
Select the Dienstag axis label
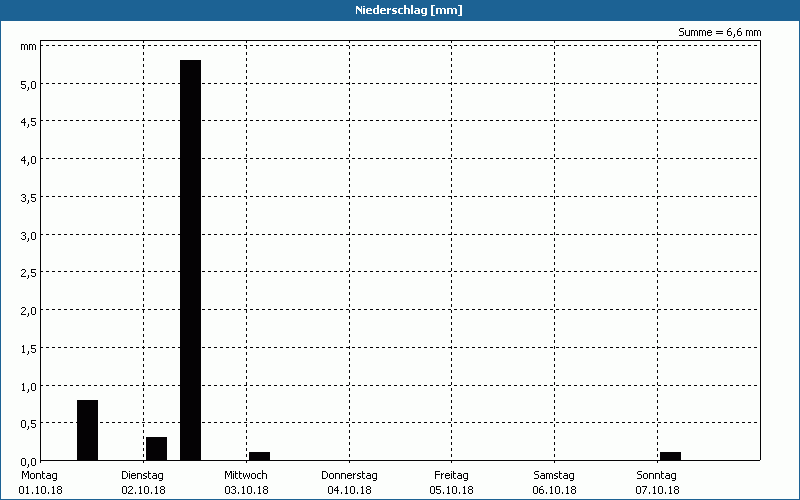pos(142,476)
